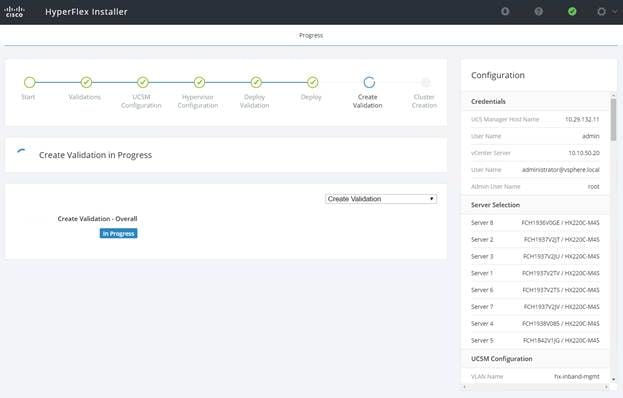Image resolution: width=623 pixels, height=398 pixels.
Task: Click the Start step circle
Action: [x=30, y=82]
